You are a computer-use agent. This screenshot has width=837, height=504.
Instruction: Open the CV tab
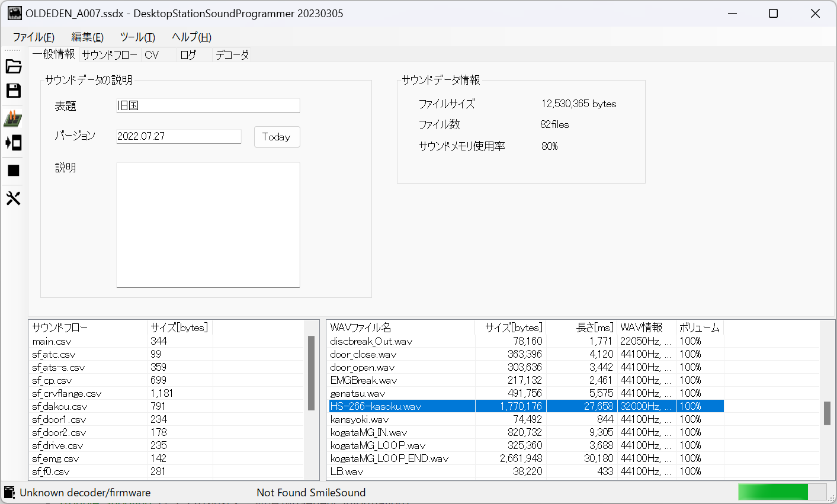[x=152, y=55]
